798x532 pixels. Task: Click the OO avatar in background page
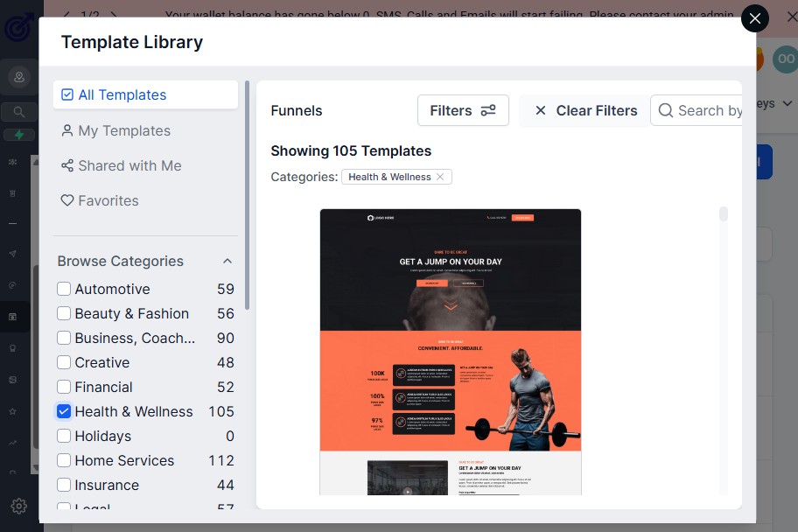pos(785,59)
